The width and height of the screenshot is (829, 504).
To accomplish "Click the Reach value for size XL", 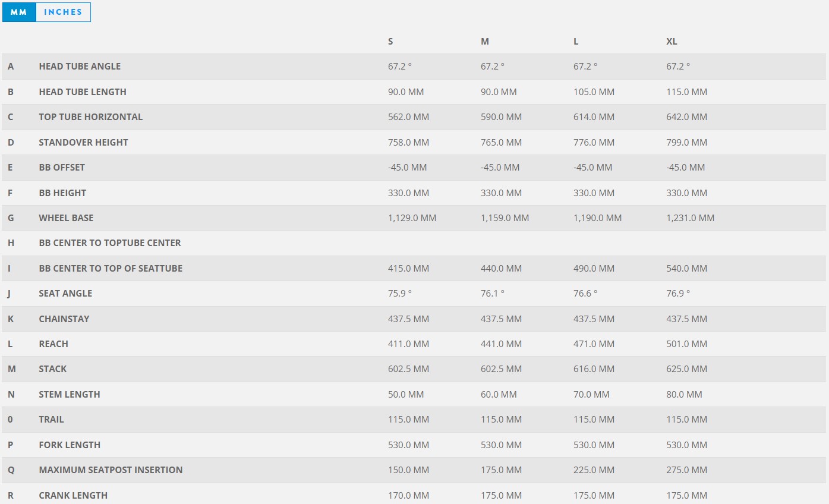I will (686, 344).
